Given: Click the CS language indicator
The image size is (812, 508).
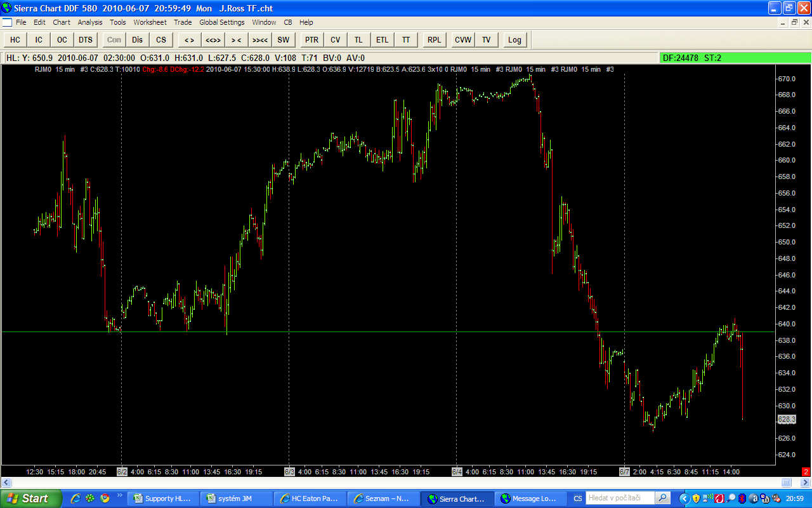Looking at the screenshot, I should pos(577,498).
